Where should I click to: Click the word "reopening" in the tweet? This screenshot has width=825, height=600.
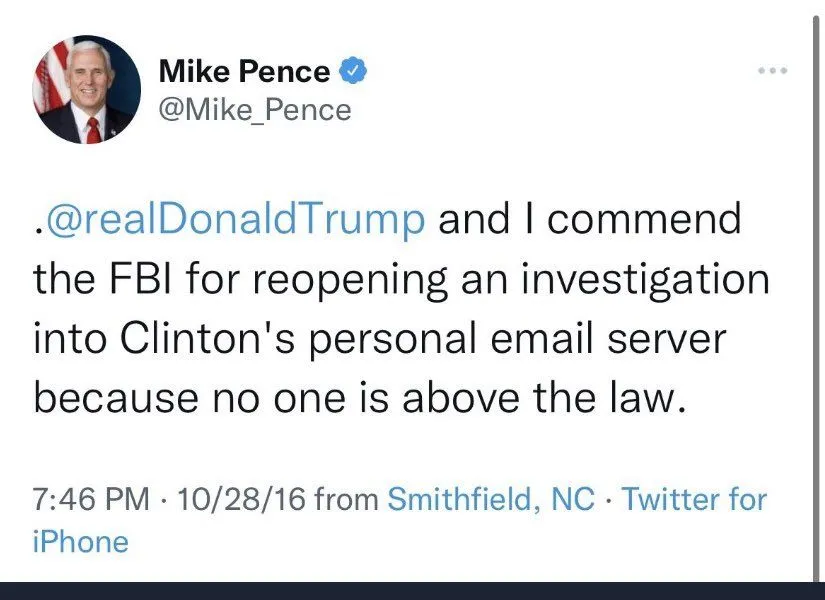[x=343, y=279]
